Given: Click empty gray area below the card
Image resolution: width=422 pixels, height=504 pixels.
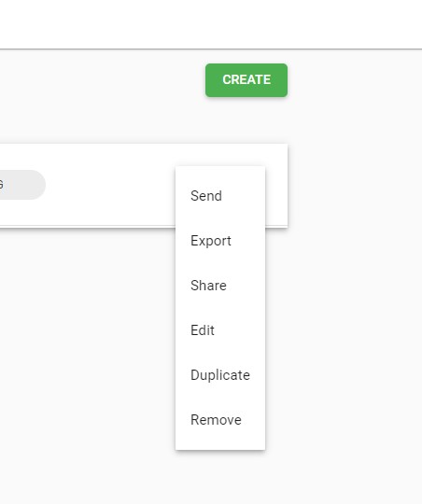Looking at the screenshot, I should coord(87,354).
